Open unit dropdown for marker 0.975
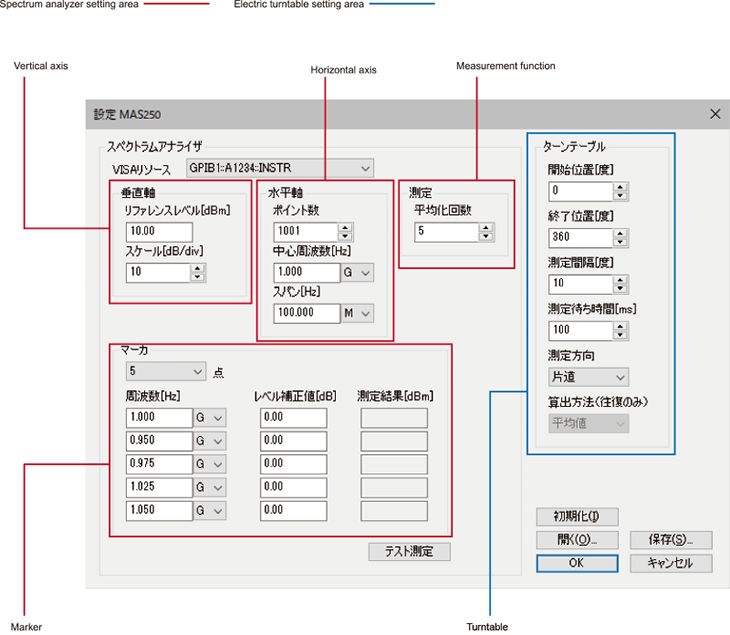This screenshot has height=635, width=730. point(210,465)
